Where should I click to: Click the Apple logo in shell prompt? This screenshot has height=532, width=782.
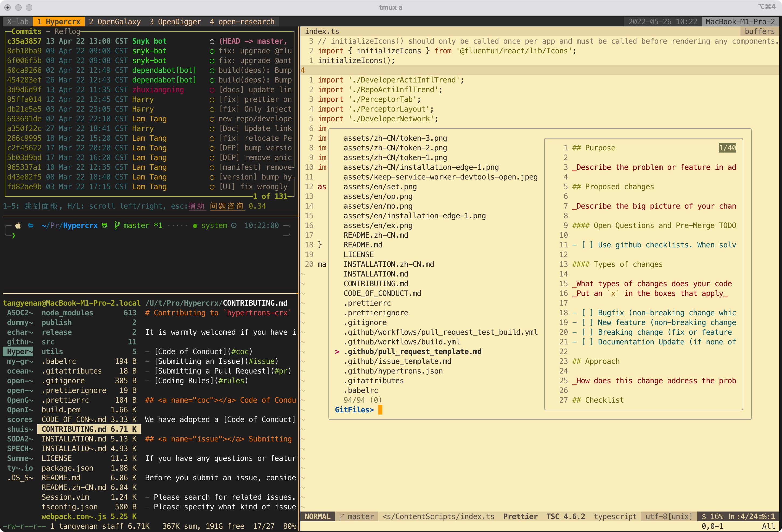coord(18,226)
